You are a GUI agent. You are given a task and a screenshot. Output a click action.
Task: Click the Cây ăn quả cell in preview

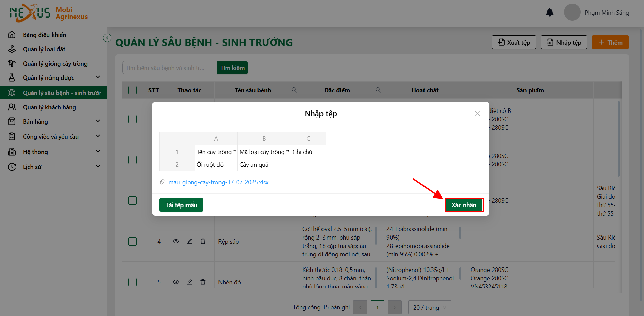click(x=264, y=165)
